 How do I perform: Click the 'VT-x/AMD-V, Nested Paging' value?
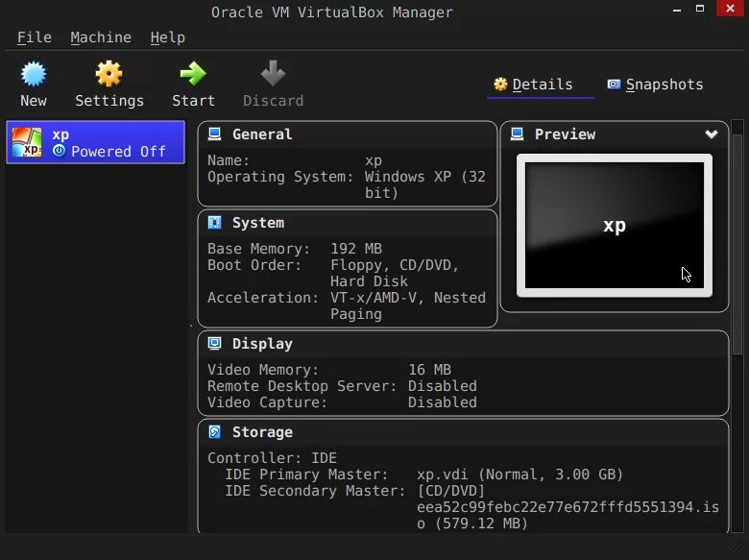(x=408, y=305)
